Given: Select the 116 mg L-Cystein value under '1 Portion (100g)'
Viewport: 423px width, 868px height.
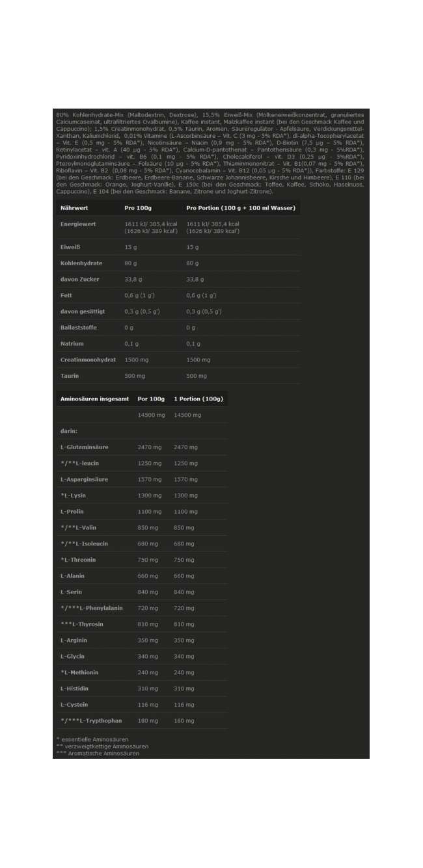Looking at the screenshot, I should pyautogui.click(x=184, y=705).
